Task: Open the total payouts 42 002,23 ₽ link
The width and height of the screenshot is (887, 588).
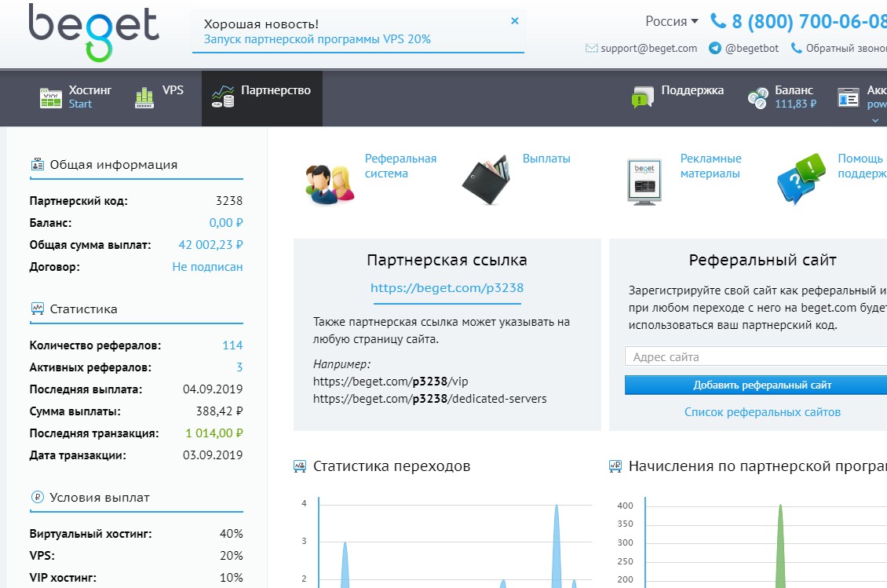Action: coord(210,245)
